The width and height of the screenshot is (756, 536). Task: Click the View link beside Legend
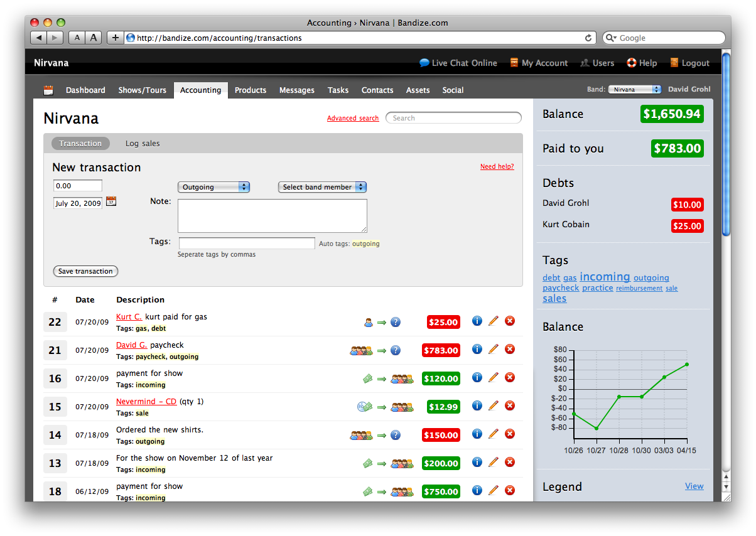click(694, 486)
